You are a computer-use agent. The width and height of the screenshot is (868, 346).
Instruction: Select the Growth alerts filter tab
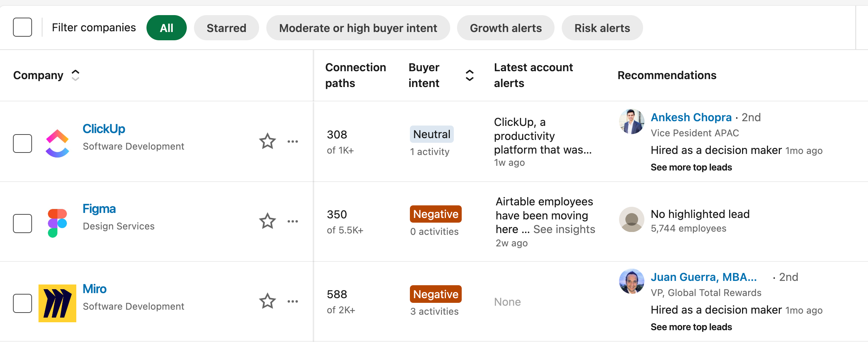pyautogui.click(x=506, y=28)
